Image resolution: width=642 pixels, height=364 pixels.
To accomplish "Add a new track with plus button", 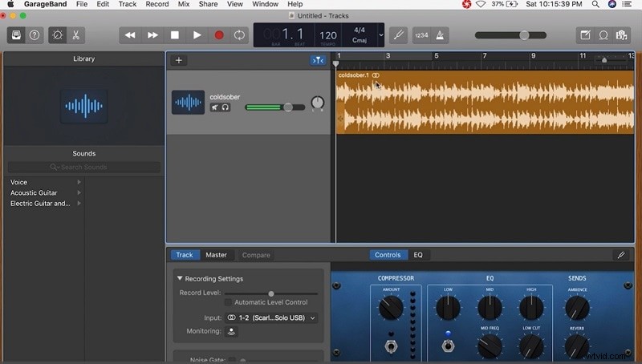I will pyautogui.click(x=179, y=60).
